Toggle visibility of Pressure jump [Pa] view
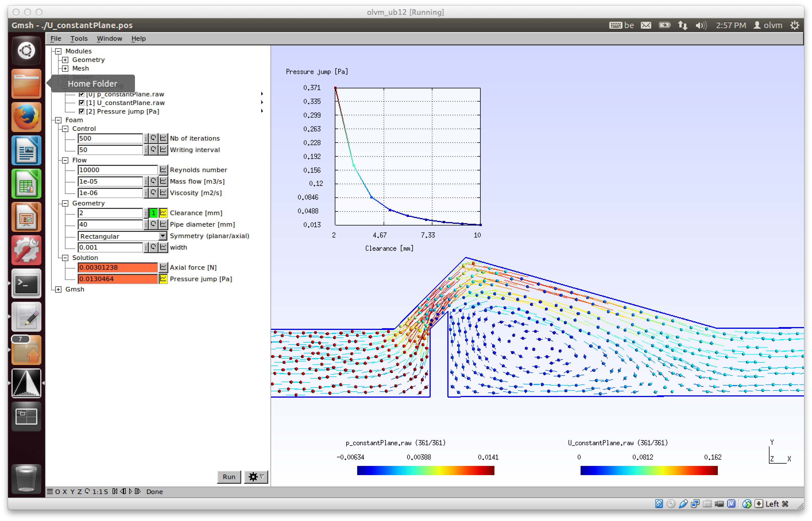 tap(81, 111)
